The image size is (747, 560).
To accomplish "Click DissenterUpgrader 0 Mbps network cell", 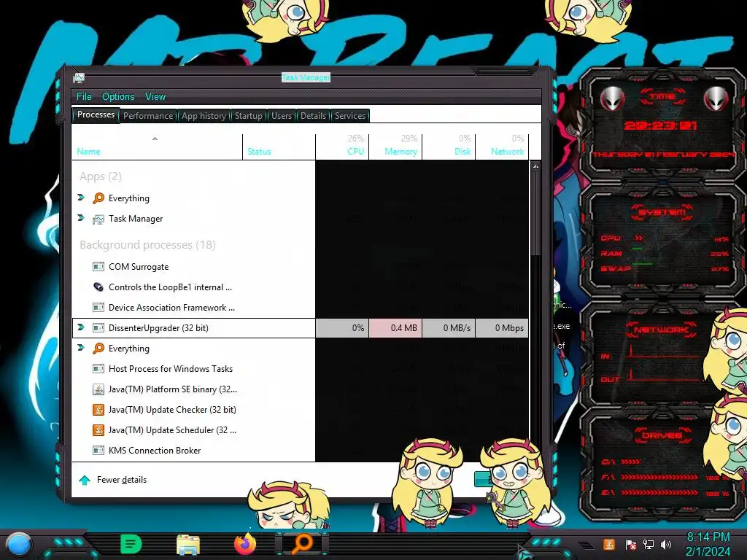I will pos(502,328).
